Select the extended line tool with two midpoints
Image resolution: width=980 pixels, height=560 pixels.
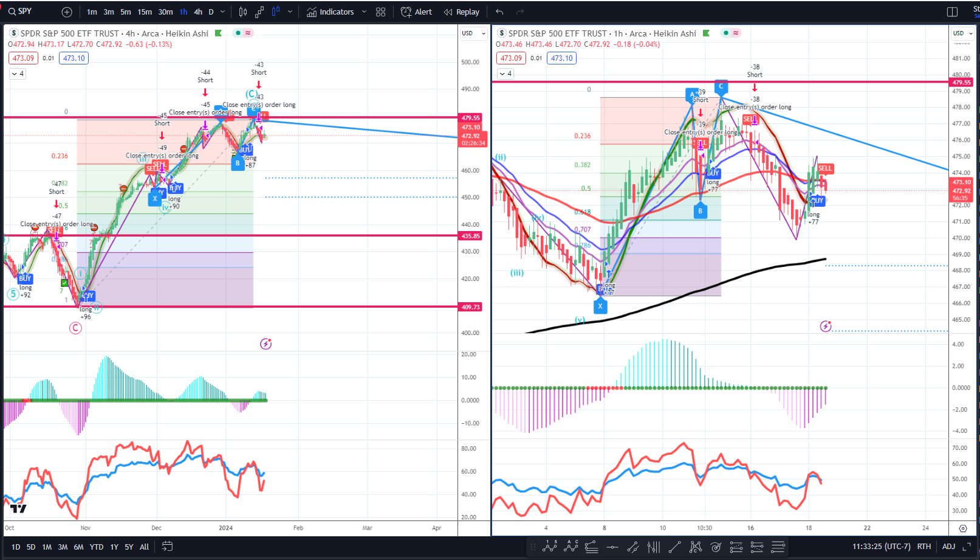(x=633, y=547)
